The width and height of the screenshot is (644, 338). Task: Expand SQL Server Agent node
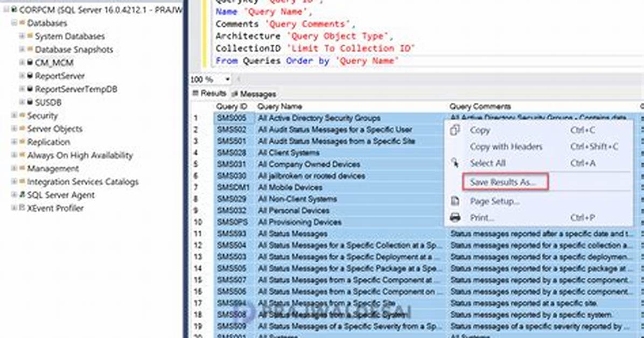click(x=14, y=195)
